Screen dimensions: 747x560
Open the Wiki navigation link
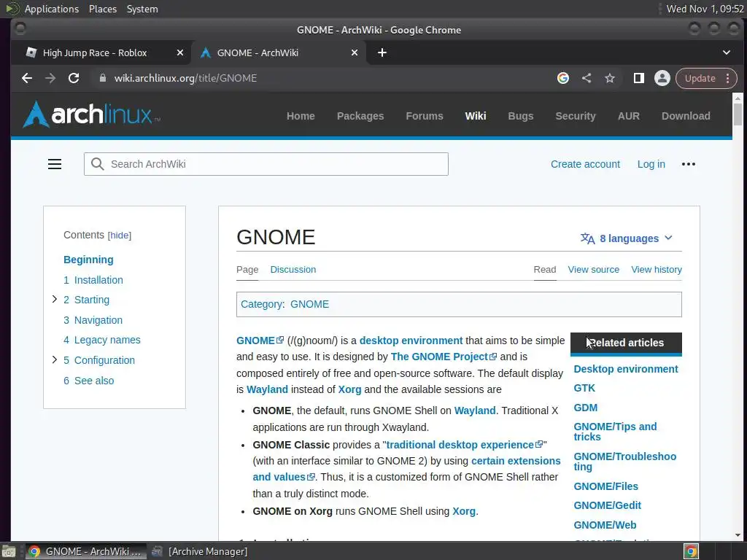point(476,116)
